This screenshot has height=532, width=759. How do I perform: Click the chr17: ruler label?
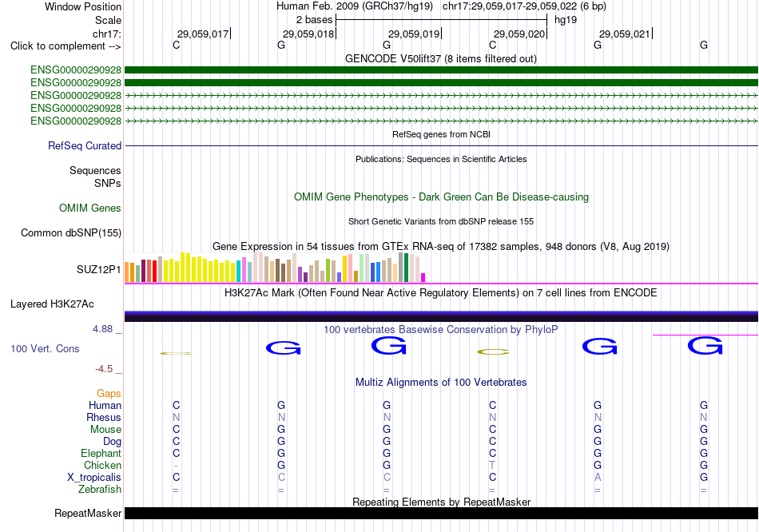coord(106,34)
